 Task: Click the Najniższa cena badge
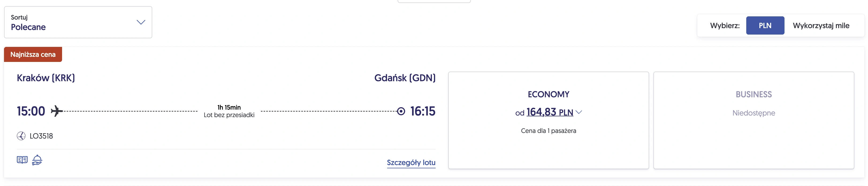(x=32, y=54)
